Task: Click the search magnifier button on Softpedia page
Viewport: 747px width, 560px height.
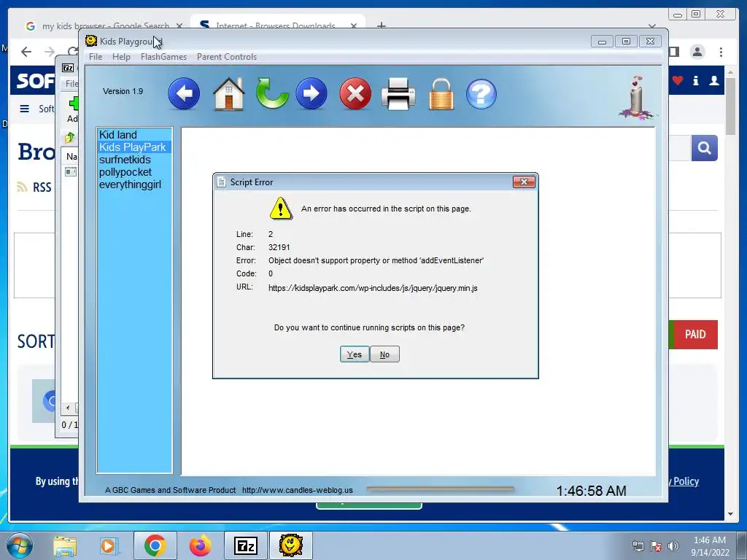Action: click(x=705, y=148)
